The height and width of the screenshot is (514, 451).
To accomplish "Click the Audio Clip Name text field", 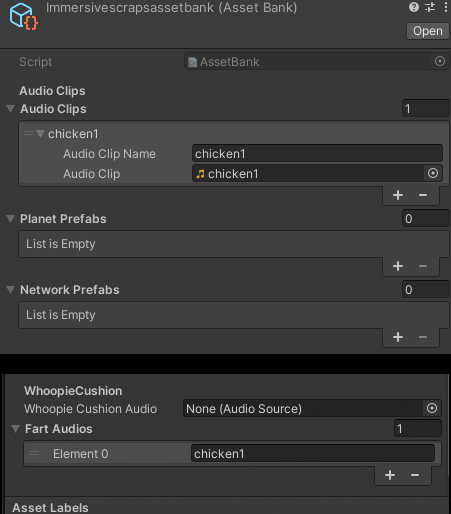I will [x=317, y=154].
